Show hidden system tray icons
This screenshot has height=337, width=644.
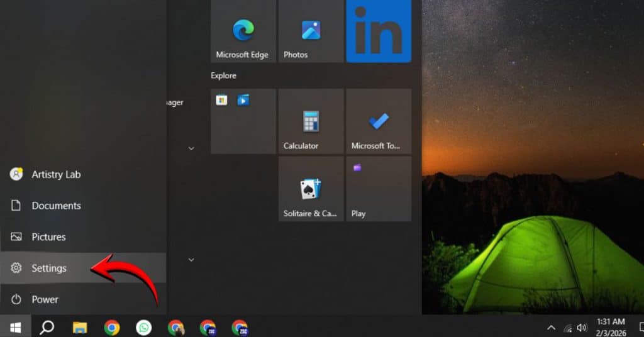coord(551,328)
